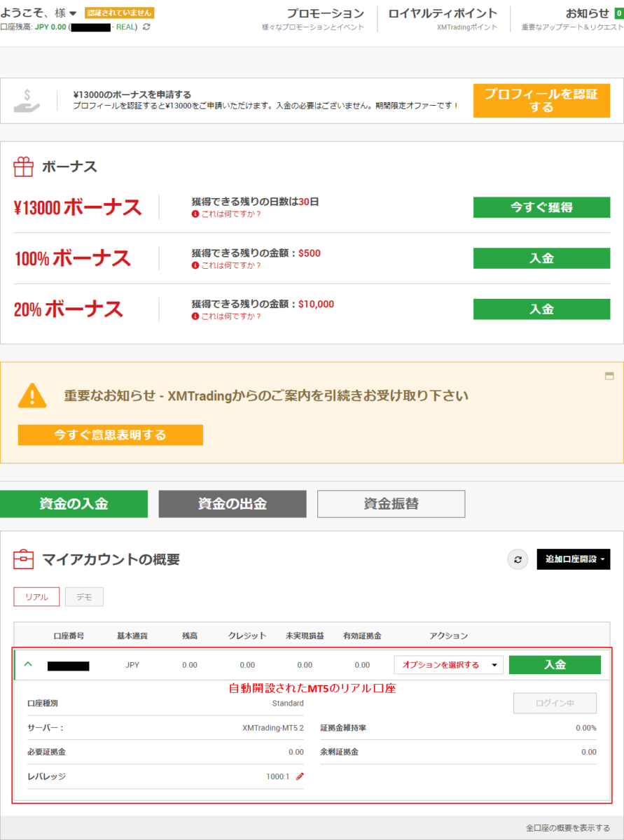Switch to the リアル tab

(36, 597)
